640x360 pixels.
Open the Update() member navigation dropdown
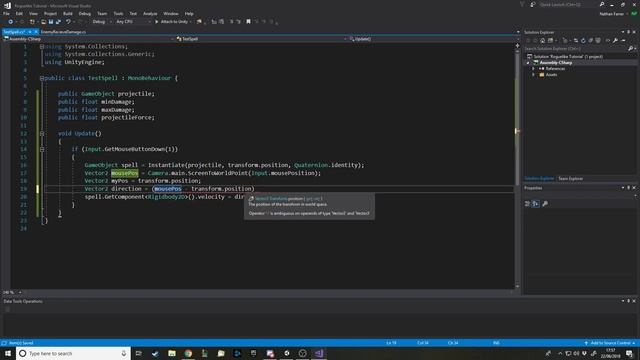(433, 39)
